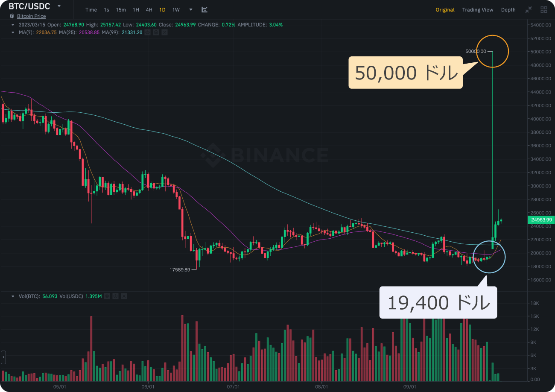
Task: Click the date 2023/03/15 in info row
Action: [x=32, y=25]
